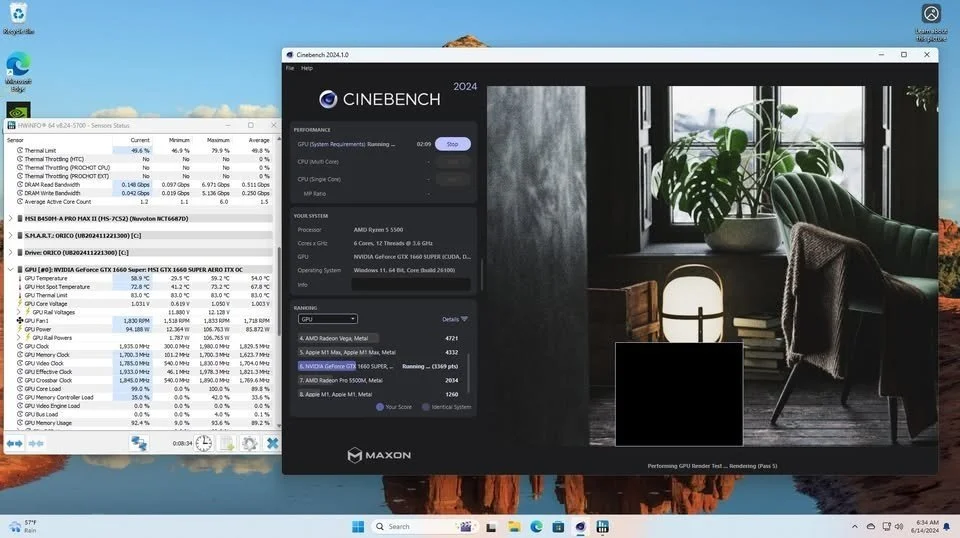The width and height of the screenshot is (960, 538).
Task: Click the Current column header in HWiNFO
Action: tap(140, 140)
